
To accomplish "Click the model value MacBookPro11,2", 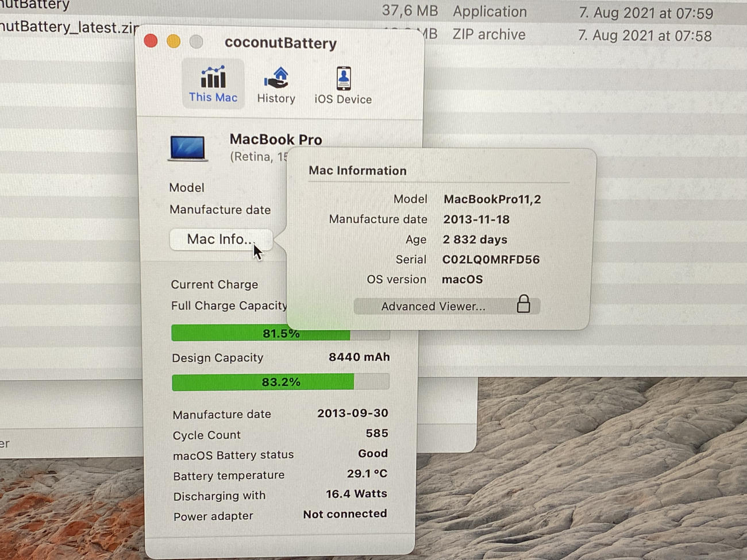I will [x=492, y=199].
